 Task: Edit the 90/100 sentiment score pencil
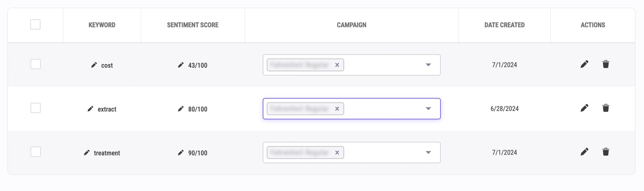click(x=181, y=153)
